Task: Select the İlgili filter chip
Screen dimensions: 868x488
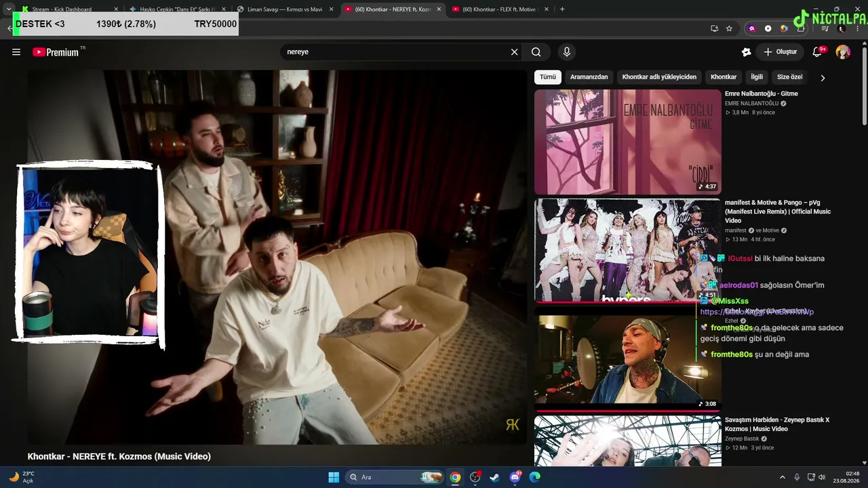Action: 757,77
